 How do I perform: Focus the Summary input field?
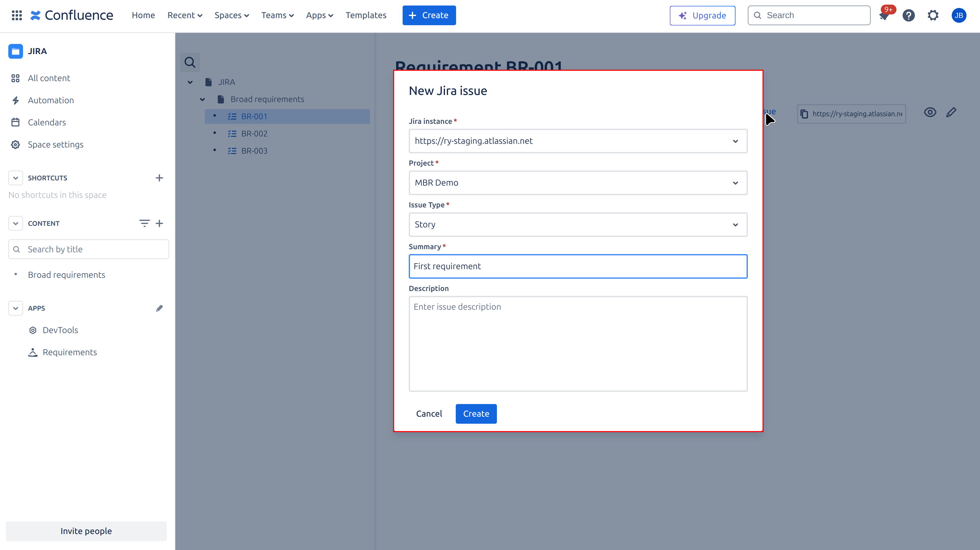(x=578, y=266)
